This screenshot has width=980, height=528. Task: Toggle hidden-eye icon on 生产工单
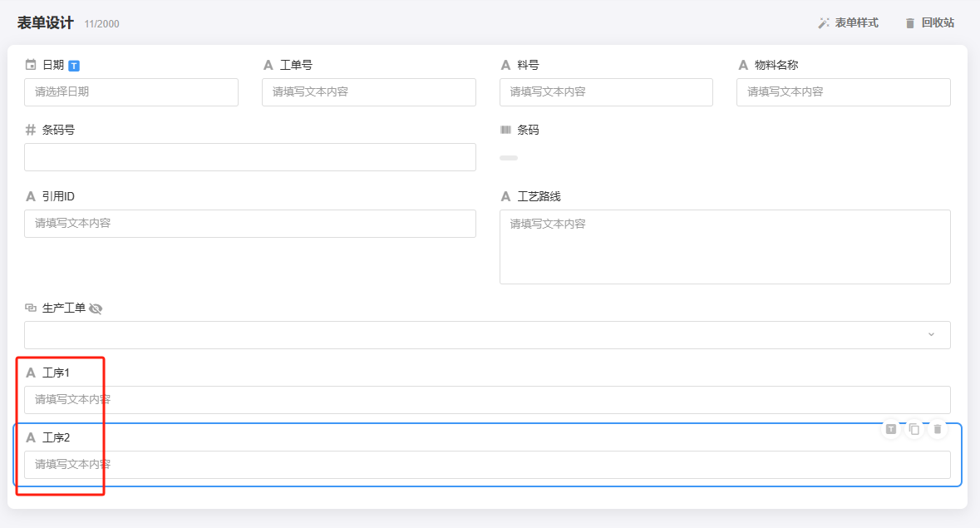[x=96, y=308]
